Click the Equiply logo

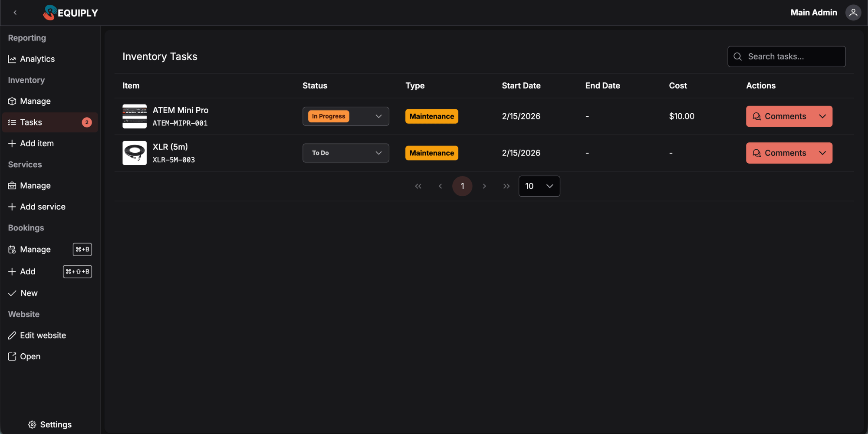click(69, 13)
